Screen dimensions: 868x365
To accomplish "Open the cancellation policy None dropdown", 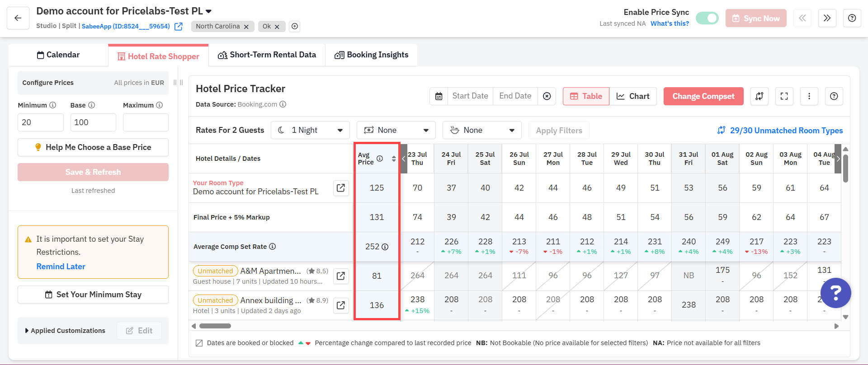I will 396,130.
